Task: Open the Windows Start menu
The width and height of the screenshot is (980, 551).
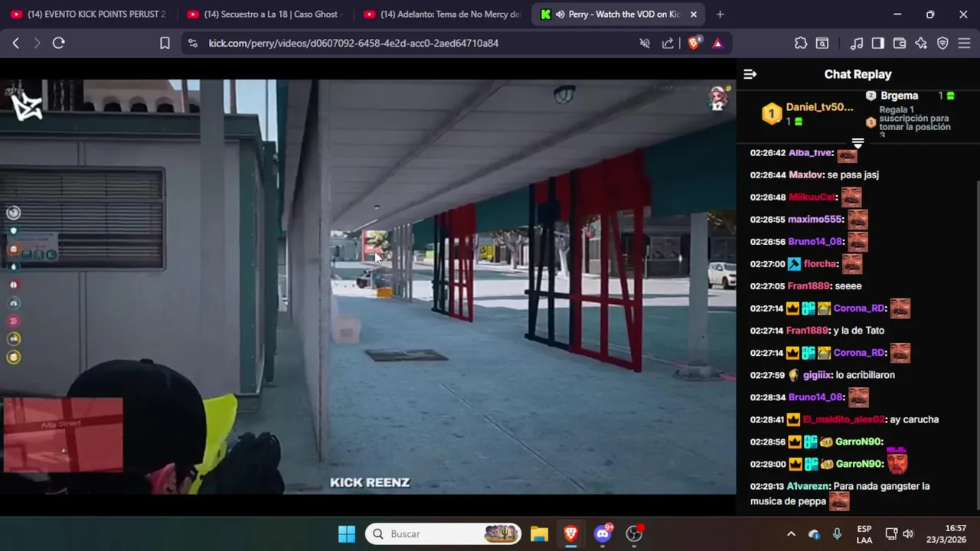Action: pyautogui.click(x=347, y=534)
